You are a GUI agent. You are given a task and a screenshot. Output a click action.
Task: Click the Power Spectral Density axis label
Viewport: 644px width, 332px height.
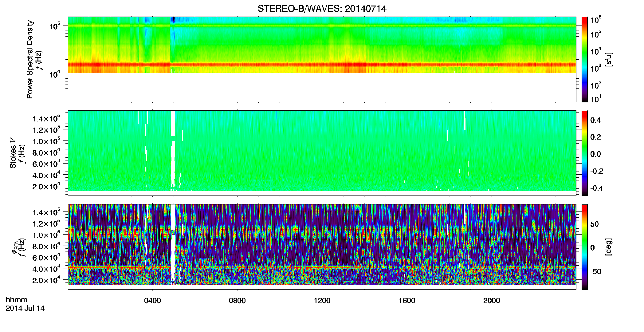(x=30, y=59)
